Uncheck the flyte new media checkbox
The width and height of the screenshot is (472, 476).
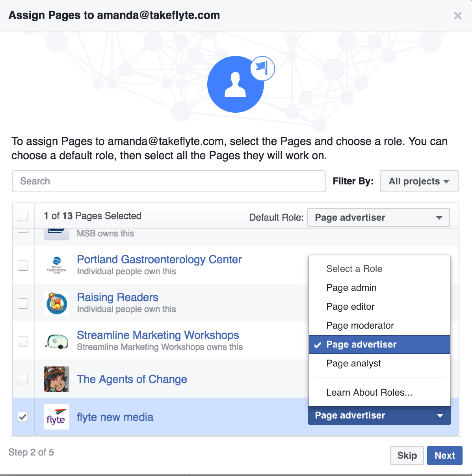coord(23,417)
